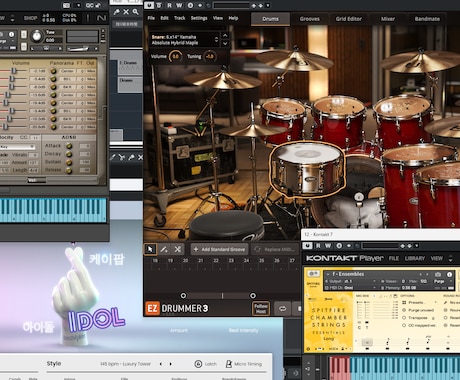
Task: Click the Tune knob in left Kontakt
Action: click(37, 36)
